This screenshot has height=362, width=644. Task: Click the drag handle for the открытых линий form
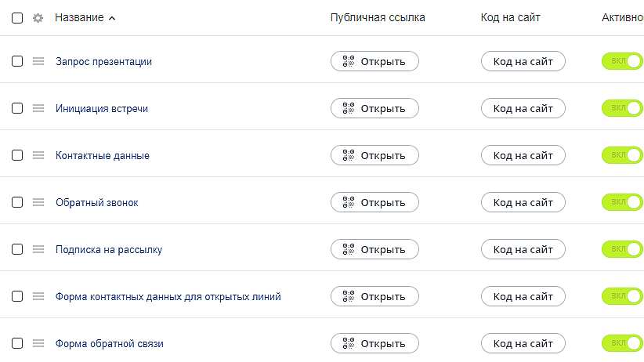[x=38, y=297]
